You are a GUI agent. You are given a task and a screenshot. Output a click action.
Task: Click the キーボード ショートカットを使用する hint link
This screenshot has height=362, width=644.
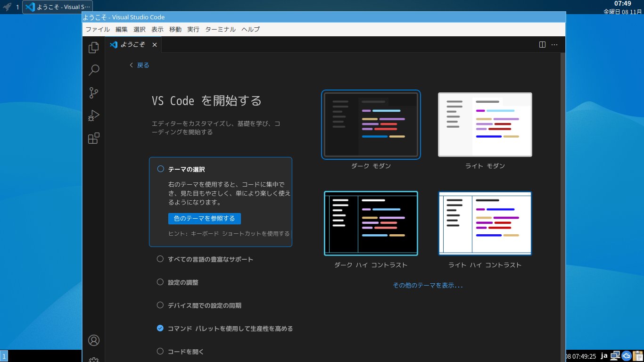240,234
